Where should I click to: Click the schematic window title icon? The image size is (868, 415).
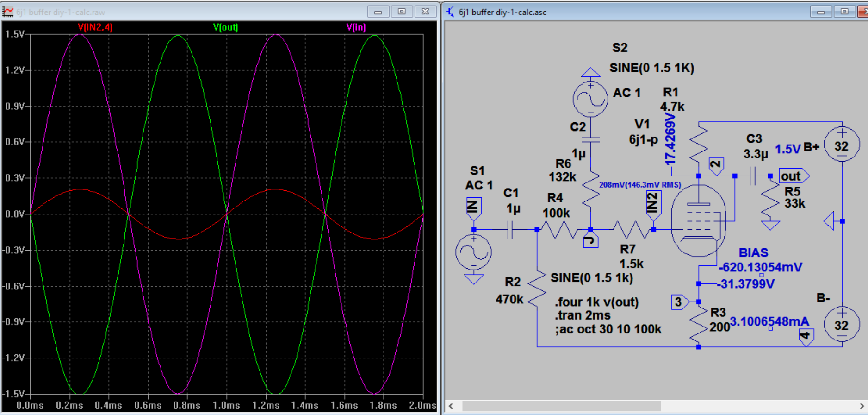coord(450,12)
